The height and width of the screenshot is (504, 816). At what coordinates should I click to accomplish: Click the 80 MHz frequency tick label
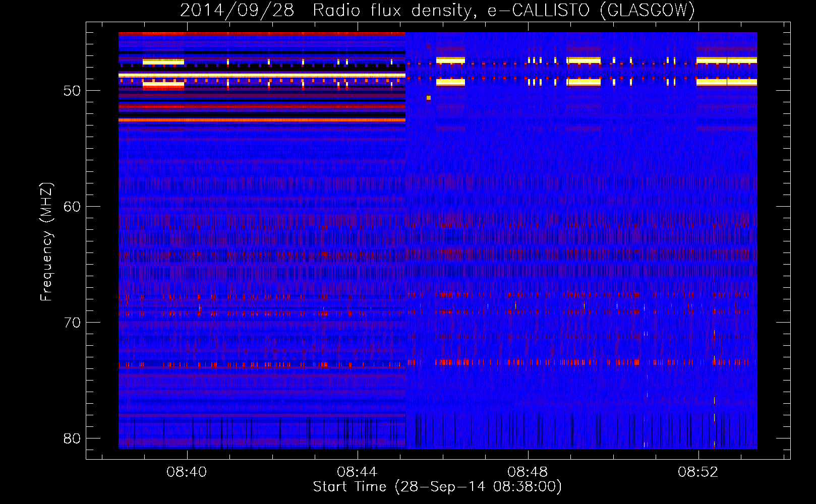coord(72,438)
